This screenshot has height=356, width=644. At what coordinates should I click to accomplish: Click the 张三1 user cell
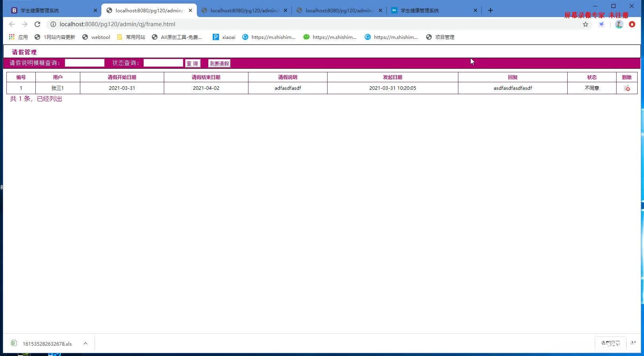tap(58, 88)
